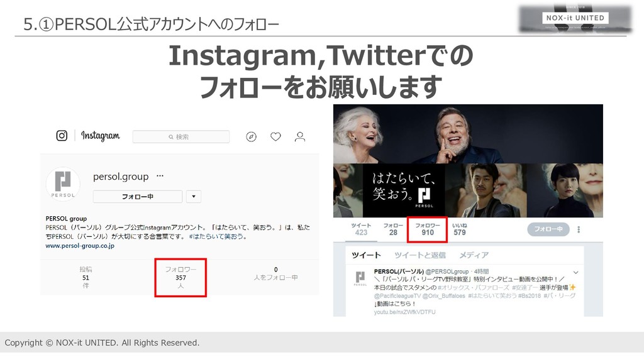The image size is (644, 362).
Task: Click the #はたらいて笑おう。 hashtag in Instagram bio
Action: [x=218, y=236]
